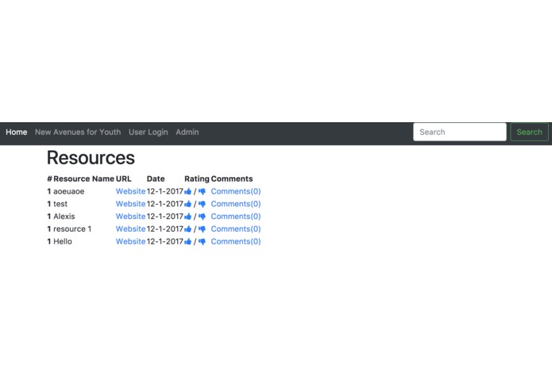
Task: Thumbs up the Hello resource
Action: 188,241
